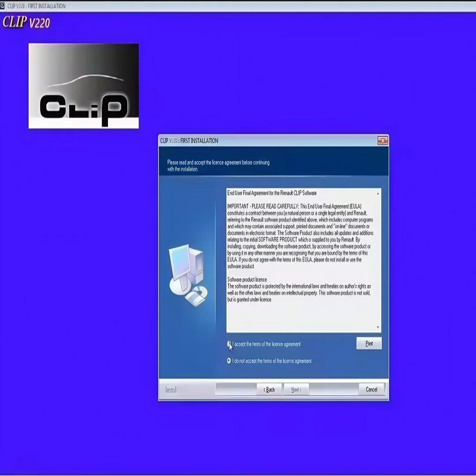
Task: Select the accept licence agreement radio button
Action: [229, 344]
